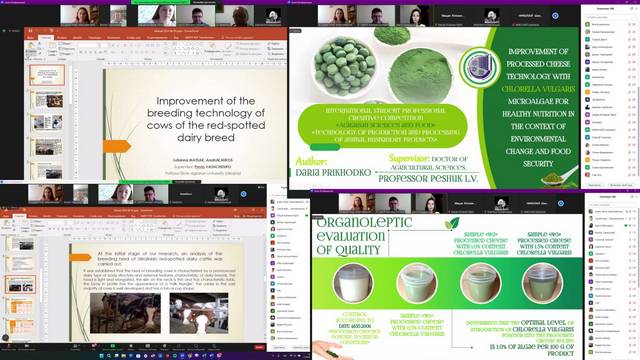Click the Paste icon in the title-slide PowerPoint ribbon
The height and width of the screenshot is (360, 640).
point(31,47)
